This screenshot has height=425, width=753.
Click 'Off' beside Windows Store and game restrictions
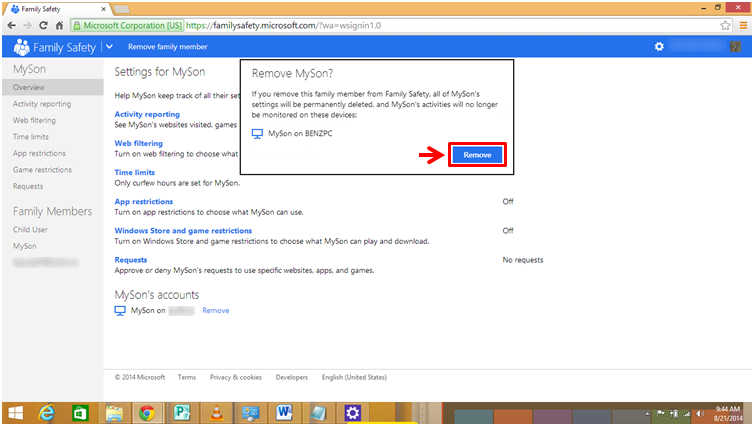pos(508,231)
